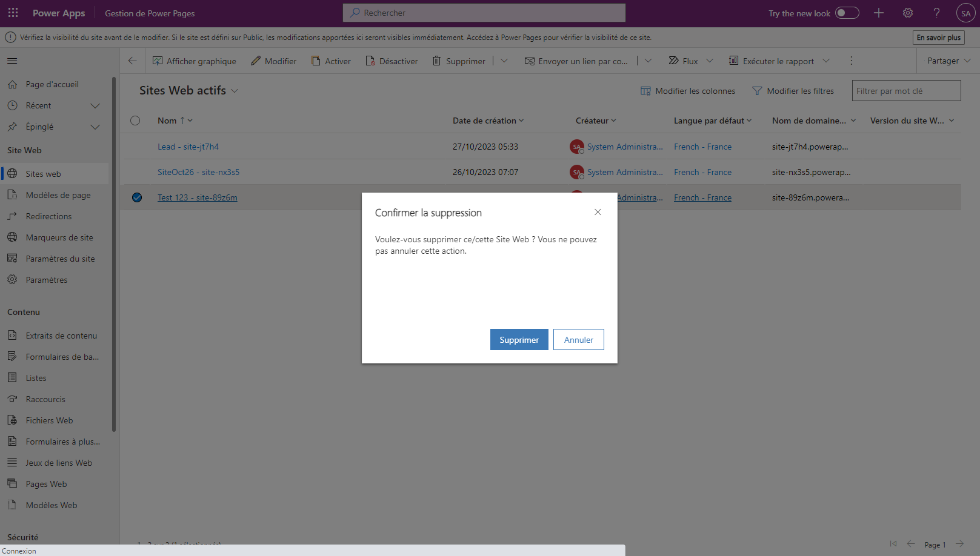
Task: Confirm deletion with Supprimer button
Action: click(x=519, y=340)
